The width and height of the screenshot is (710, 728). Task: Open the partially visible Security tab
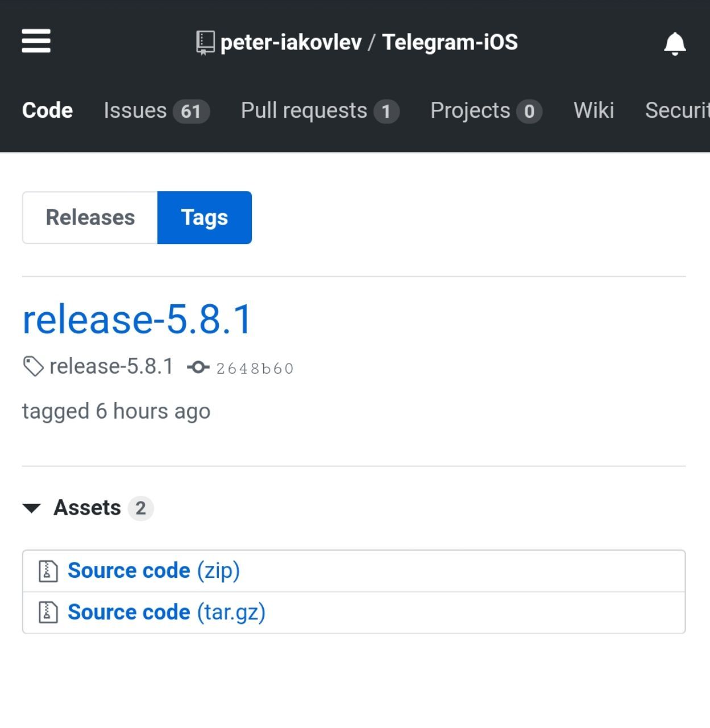[x=677, y=110]
